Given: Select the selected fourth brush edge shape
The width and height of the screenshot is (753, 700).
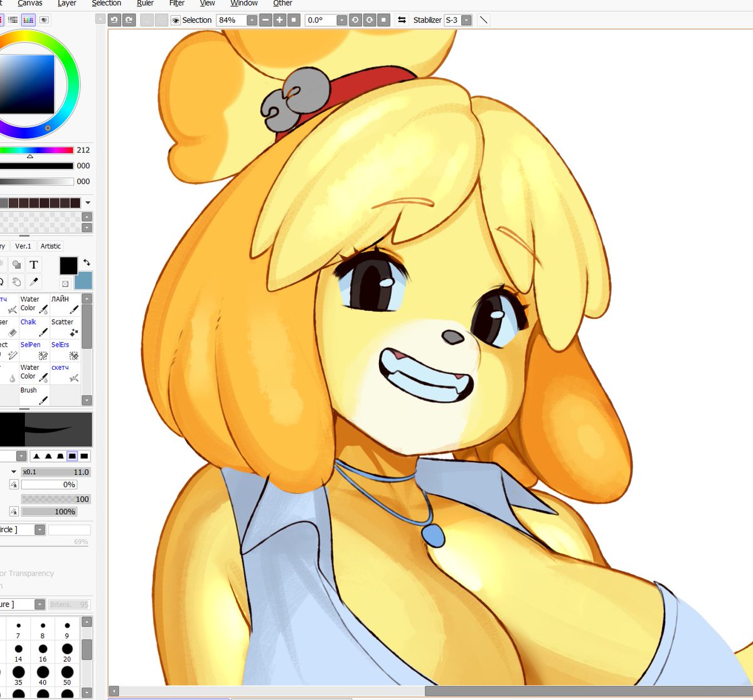Looking at the screenshot, I should [72, 456].
